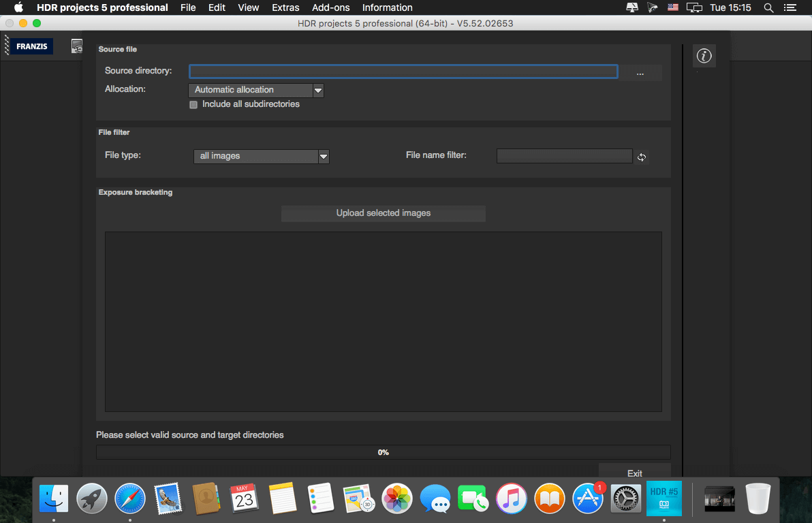The width and height of the screenshot is (812, 523).
Task: Open System Preferences from the Dock
Action: tap(625, 498)
